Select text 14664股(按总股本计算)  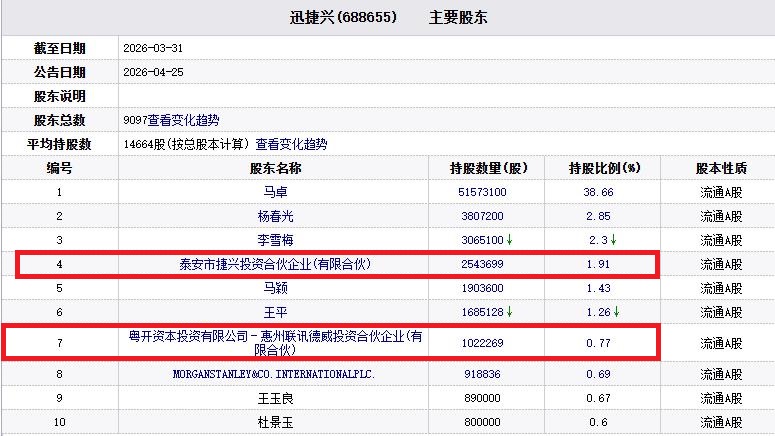(186, 144)
